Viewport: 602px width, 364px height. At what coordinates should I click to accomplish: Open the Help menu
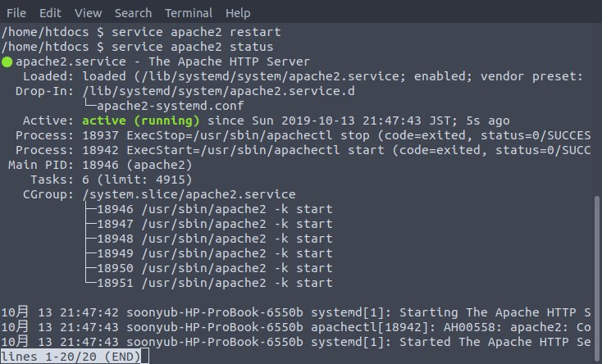click(x=238, y=13)
